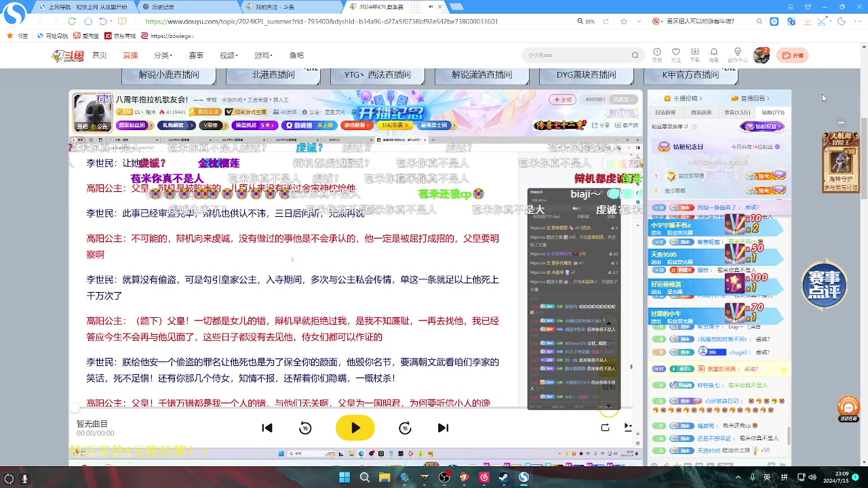The width and height of the screenshot is (868, 488).
Task: Click the address bar URL
Action: pyautogui.click(x=322, y=21)
